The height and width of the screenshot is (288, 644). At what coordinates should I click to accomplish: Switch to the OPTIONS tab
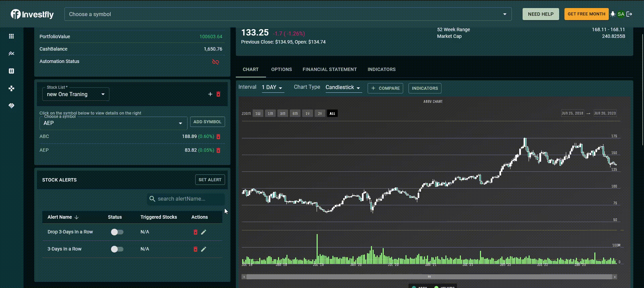[281, 69]
